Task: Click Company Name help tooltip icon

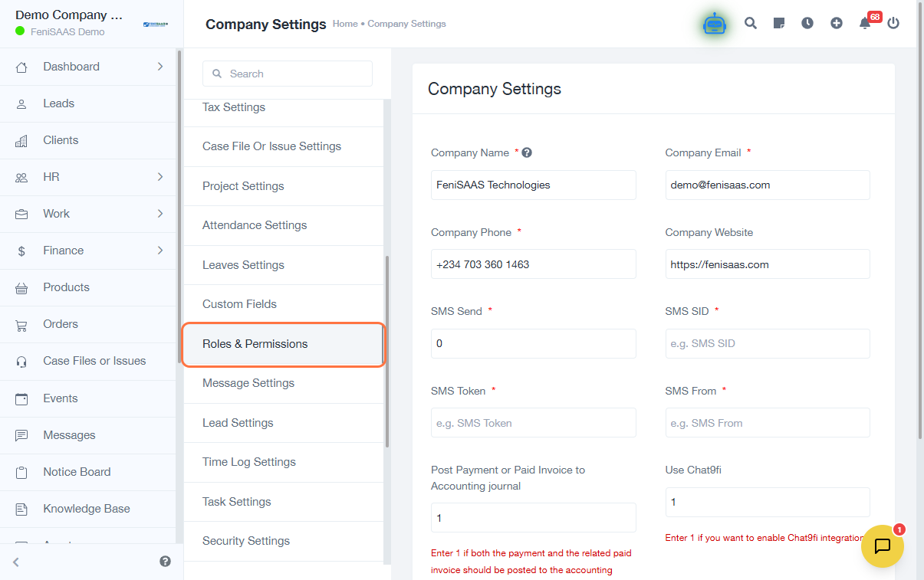Action: coord(527,152)
